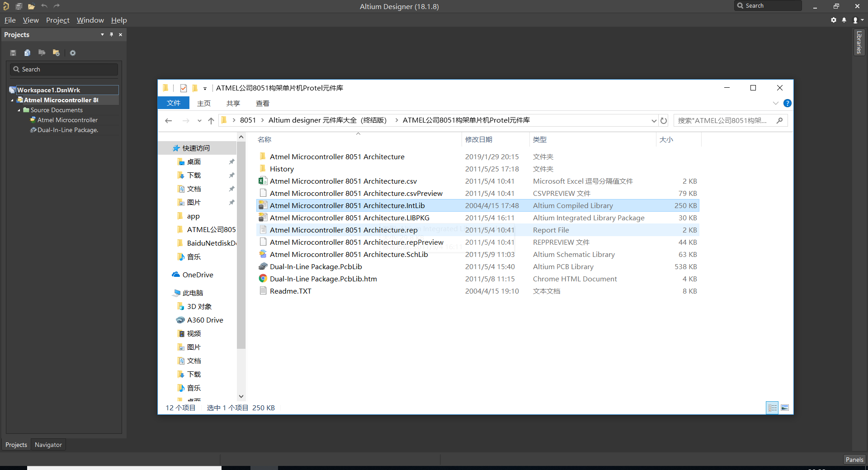Open Explorer 主页 ribbon tab
This screenshot has height=470, width=868.
(204, 103)
